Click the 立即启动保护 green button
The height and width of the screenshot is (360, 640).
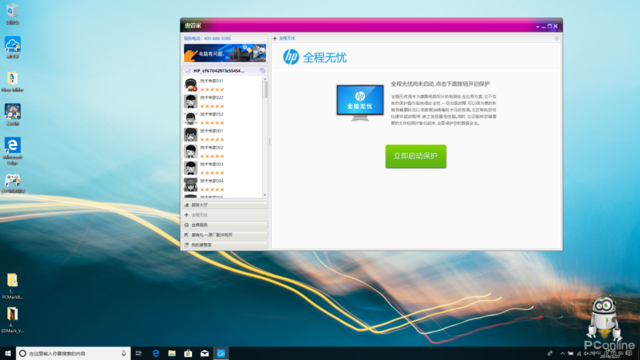coord(416,156)
